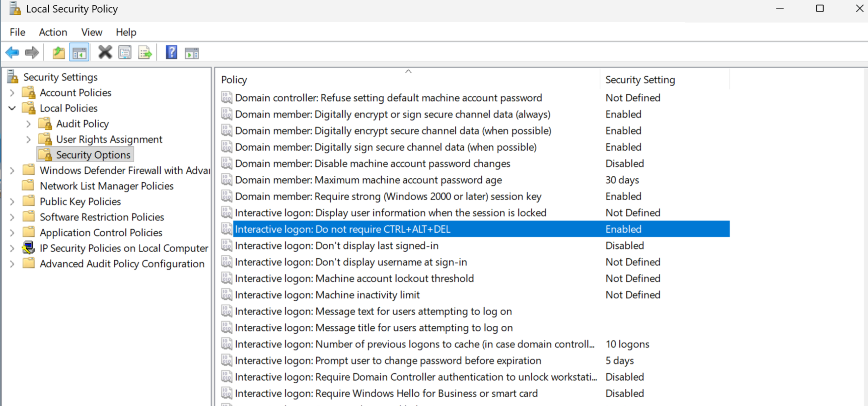The width and height of the screenshot is (868, 406).
Task: Select Interactive logon: Machine inactivity limit policy
Action: (x=327, y=295)
